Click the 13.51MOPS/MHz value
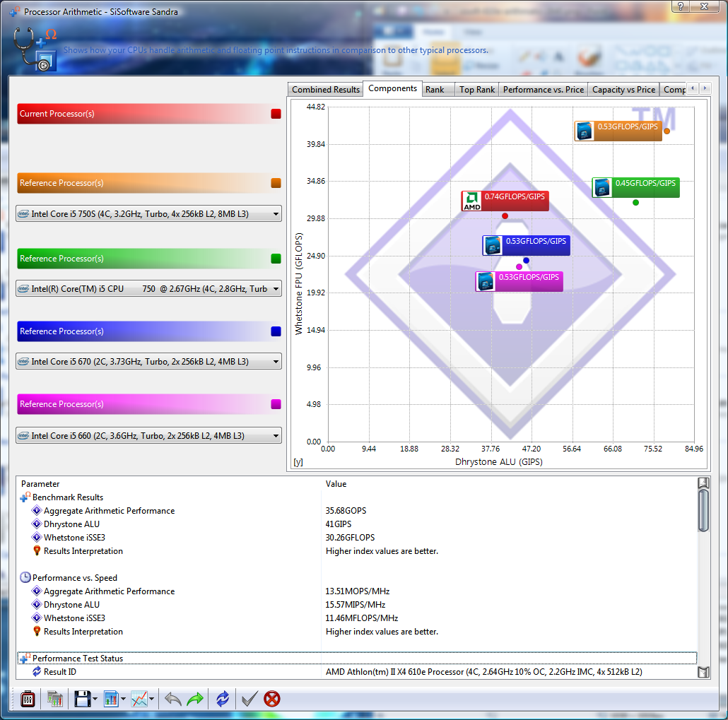 (358, 591)
